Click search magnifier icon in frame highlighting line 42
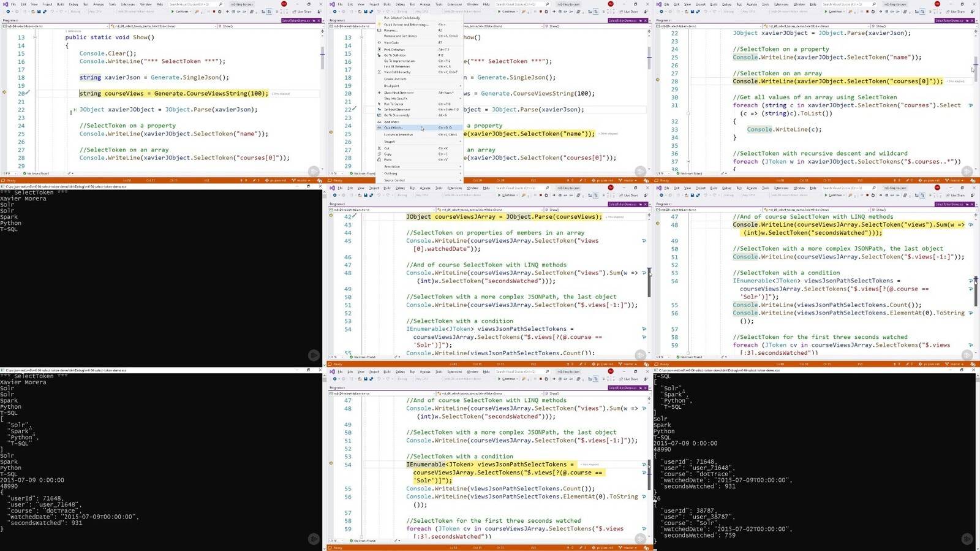 tap(547, 188)
